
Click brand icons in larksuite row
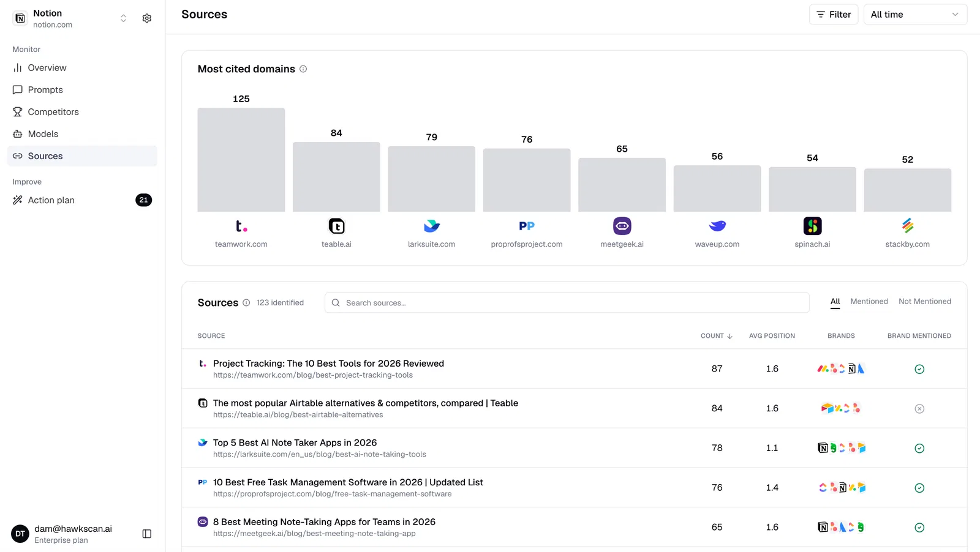[842, 449]
